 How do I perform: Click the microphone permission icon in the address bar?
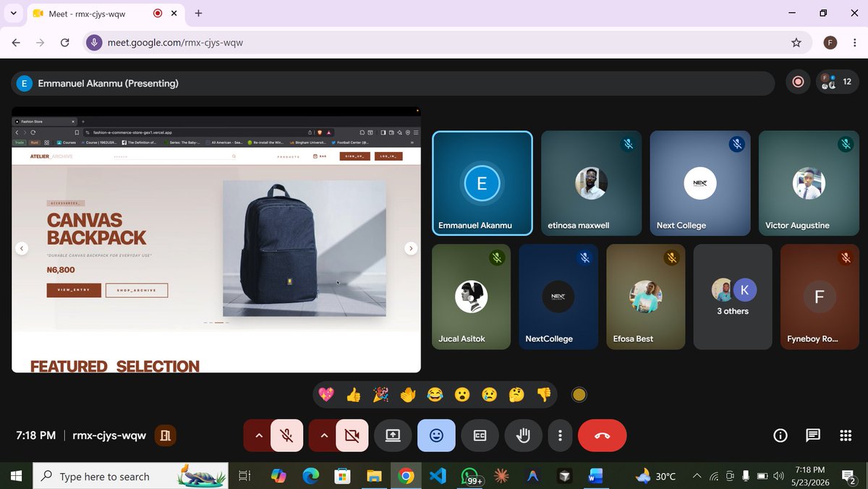pos(93,43)
